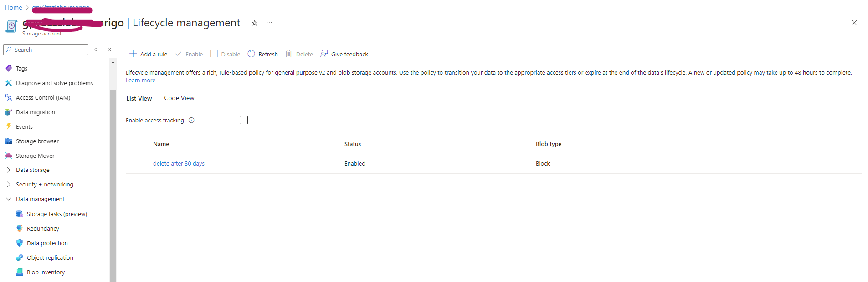
Task: Open the 'delete after 30 days' rule
Action: [x=179, y=163]
